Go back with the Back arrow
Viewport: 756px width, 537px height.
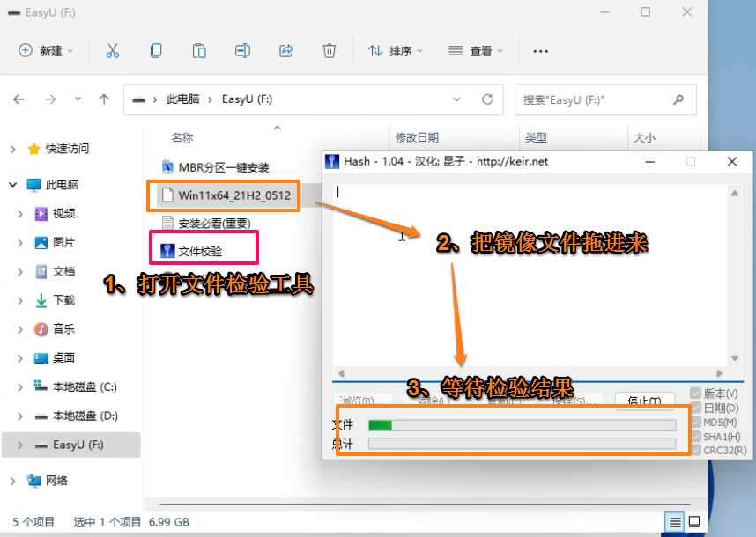(x=19, y=99)
